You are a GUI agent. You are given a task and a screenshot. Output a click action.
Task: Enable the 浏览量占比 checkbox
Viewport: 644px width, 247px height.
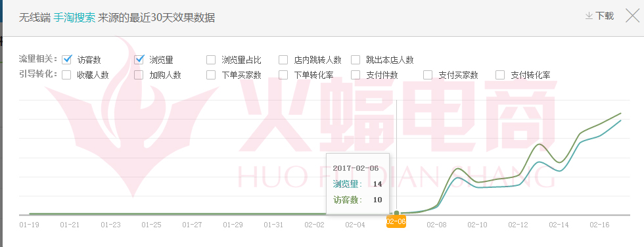click(211, 60)
